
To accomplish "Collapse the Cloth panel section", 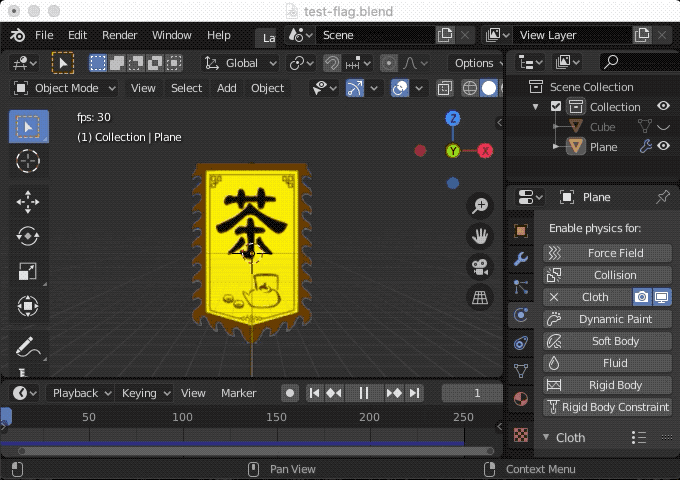I will (547, 437).
